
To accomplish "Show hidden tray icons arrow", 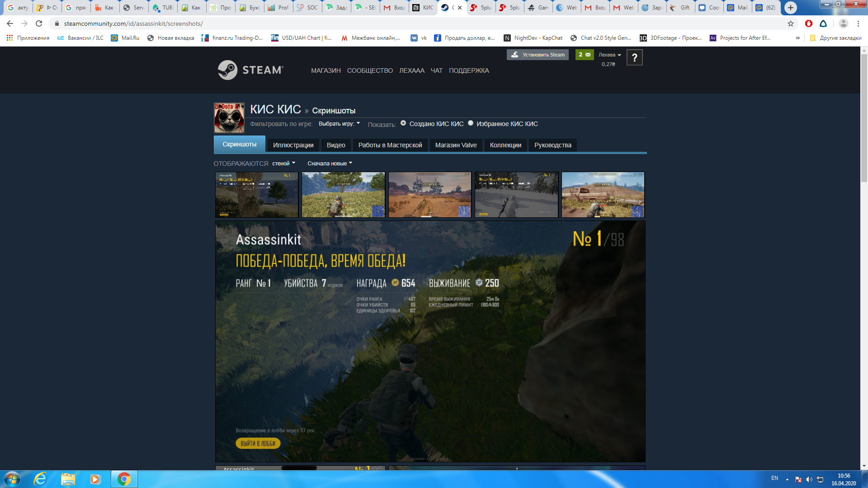I will coord(787,479).
